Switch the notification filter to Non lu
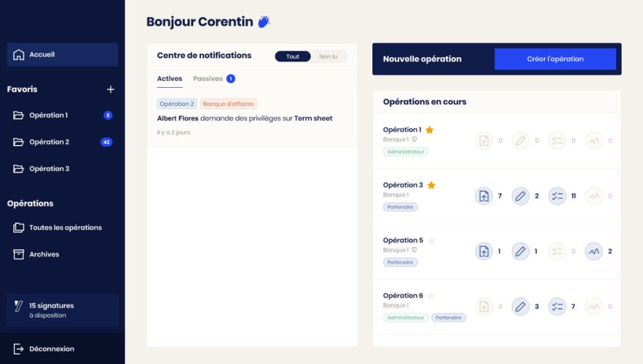The image size is (643, 364). coord(328,56)
